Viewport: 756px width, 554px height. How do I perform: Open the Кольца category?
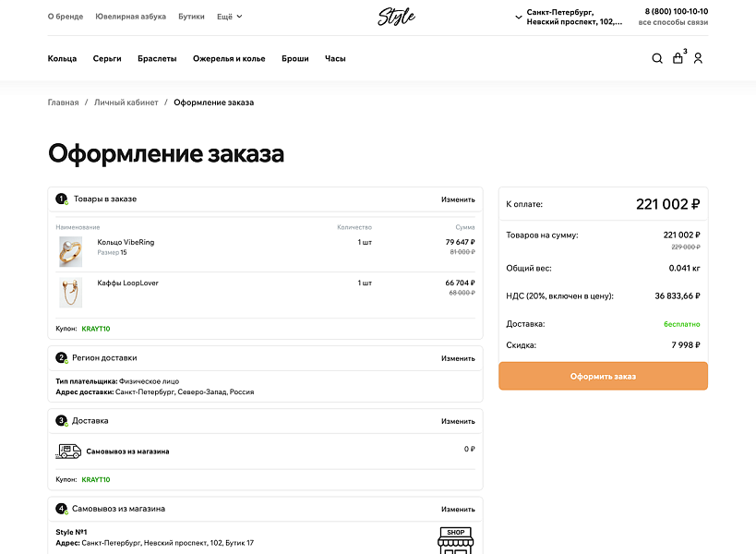62,58
